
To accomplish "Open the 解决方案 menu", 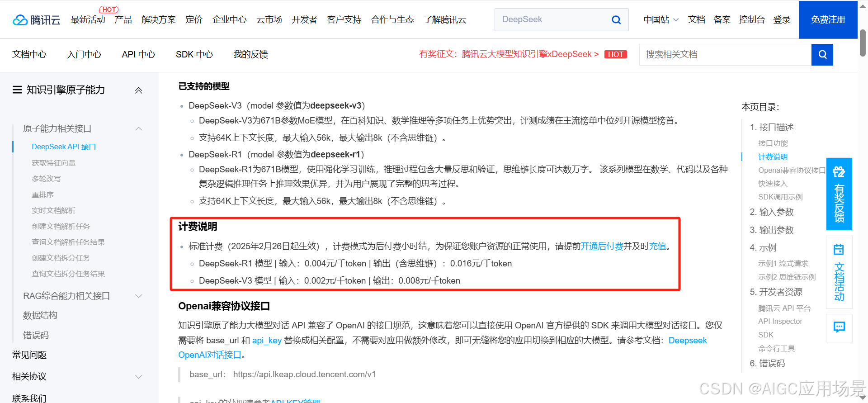I will (159, 20).
